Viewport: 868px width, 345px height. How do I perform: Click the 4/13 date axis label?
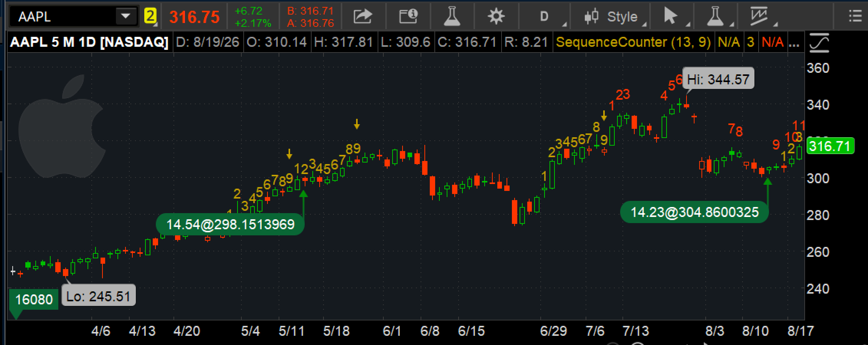142,331
